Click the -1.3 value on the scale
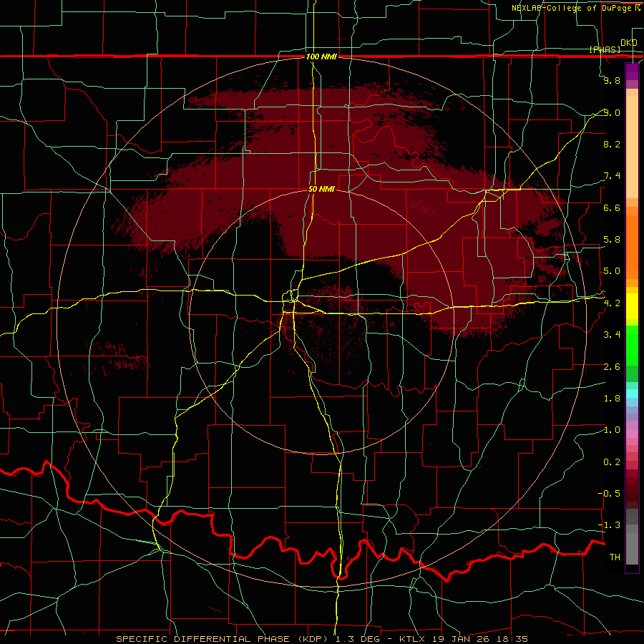The width and height of the screenshot is (644, 644). (609, 525)
